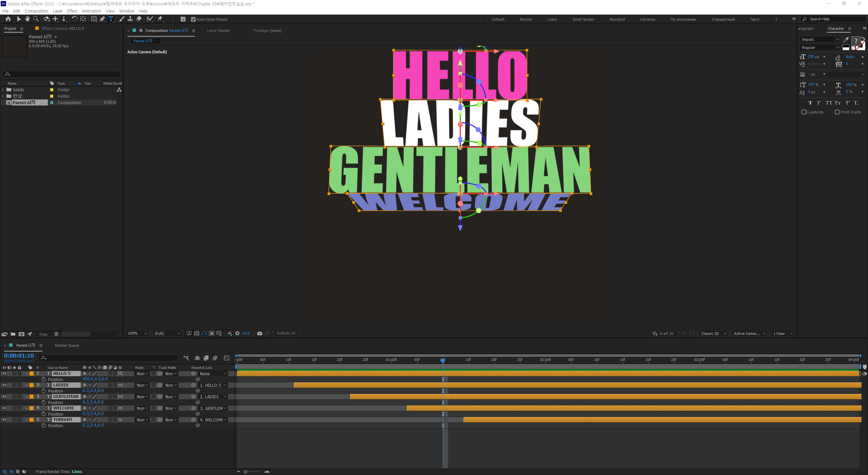Image resolution: width=868 pixels, height=475 pixels.
Task: Open parent dropdown of HELLO 5 layer
Action: (213, 374)
